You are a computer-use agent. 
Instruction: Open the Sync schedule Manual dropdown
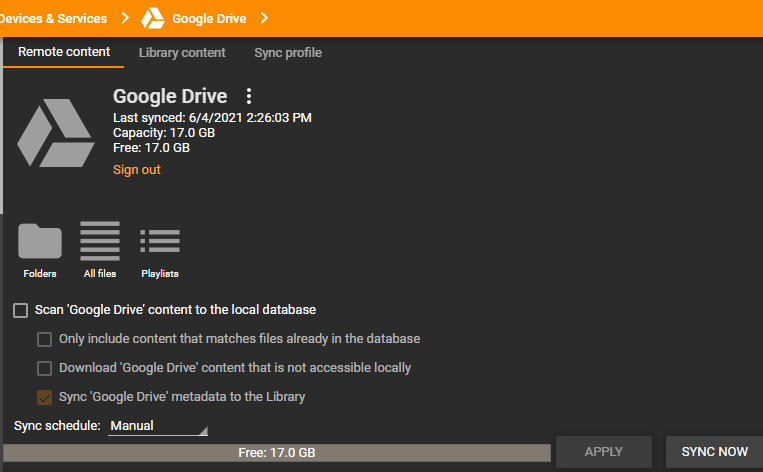pos(158,426)
